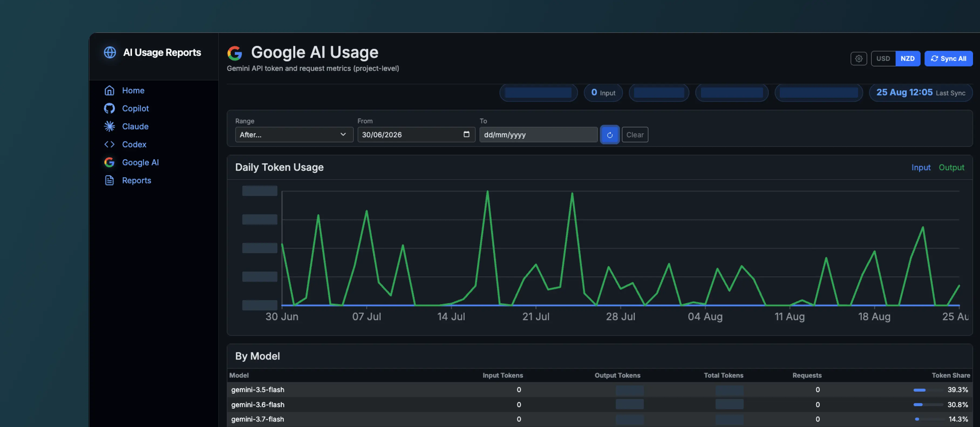Click token share bar for gemini-3.5-flash
The image size is (980, 427).
click(x=928, y=390)
